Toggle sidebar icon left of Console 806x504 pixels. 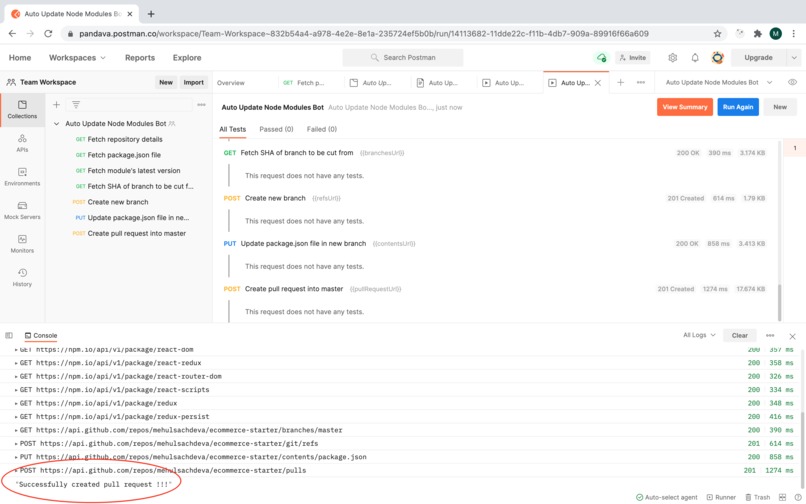pyautogui.click(x=9, y=335)
